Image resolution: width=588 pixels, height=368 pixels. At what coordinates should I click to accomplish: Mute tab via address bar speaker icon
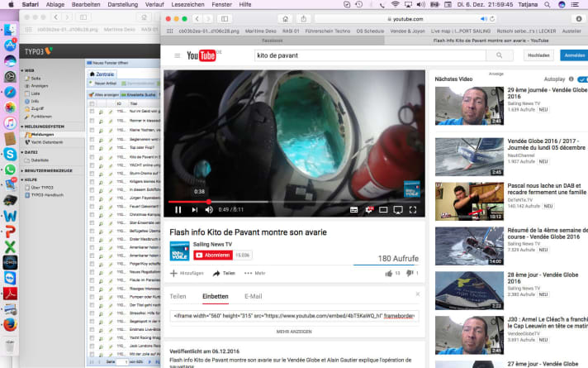(483, 19)
